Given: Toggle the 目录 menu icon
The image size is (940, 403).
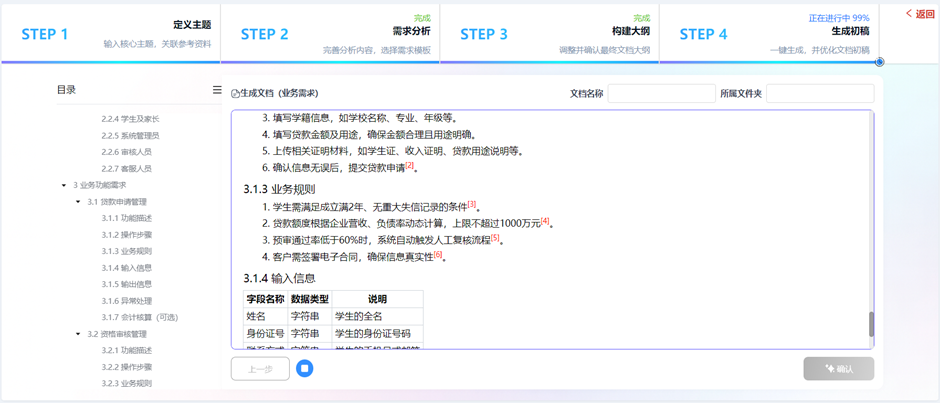Looking at the screenshot, I should 217,90.
